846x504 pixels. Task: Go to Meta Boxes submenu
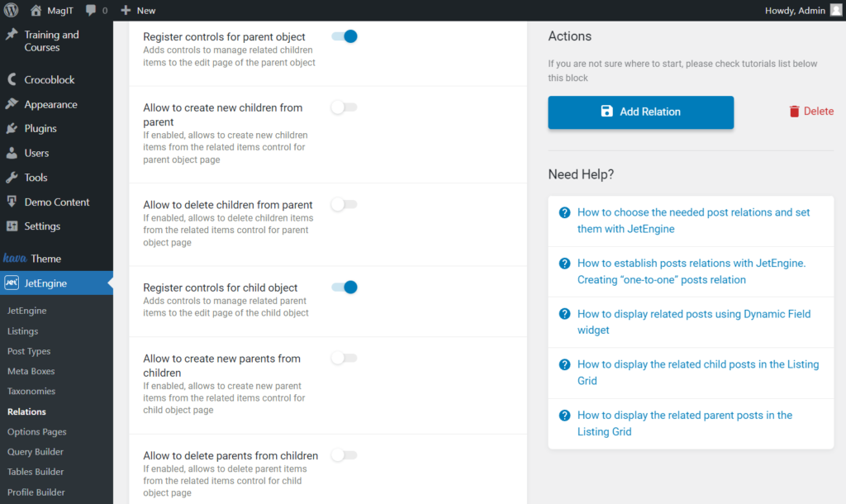click(x=31, y=371)
